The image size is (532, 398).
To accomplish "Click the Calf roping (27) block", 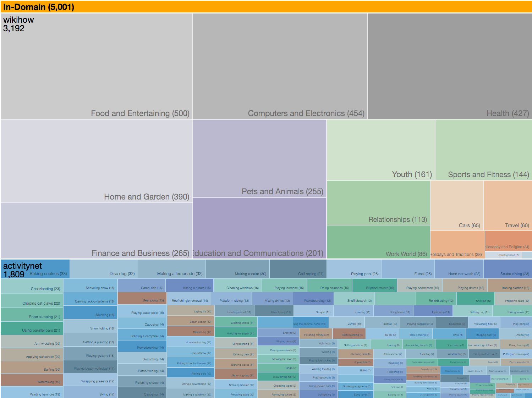I will pyautogui.click(x=298, y=269).
